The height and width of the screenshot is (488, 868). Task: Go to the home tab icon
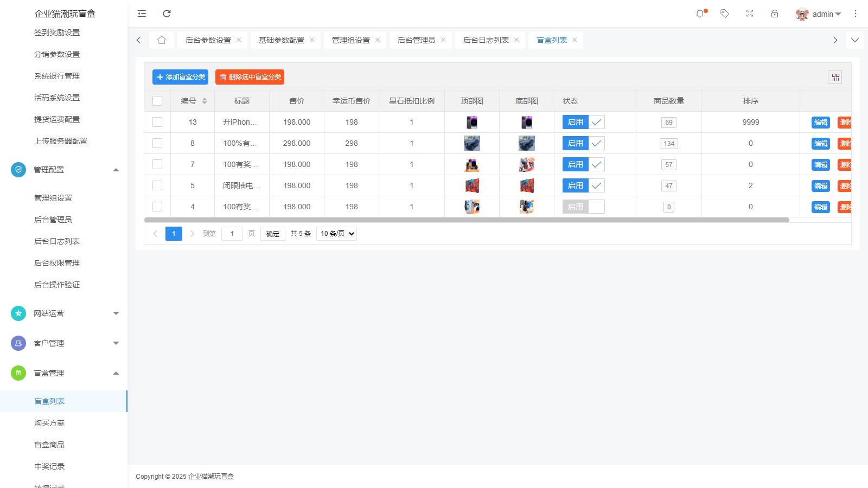point(162,40)
